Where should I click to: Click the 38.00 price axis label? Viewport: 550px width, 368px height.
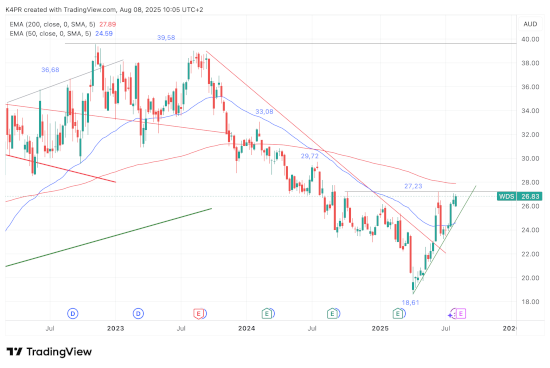pos(530,63)
